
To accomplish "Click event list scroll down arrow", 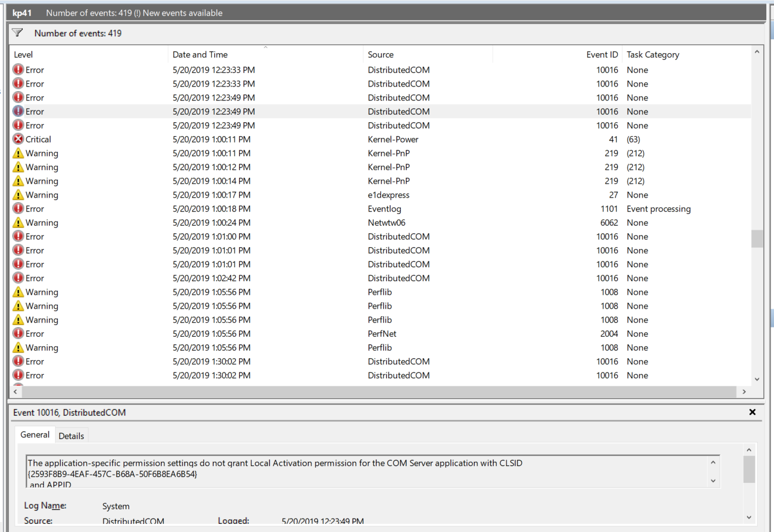I will [x=757, y=379].
